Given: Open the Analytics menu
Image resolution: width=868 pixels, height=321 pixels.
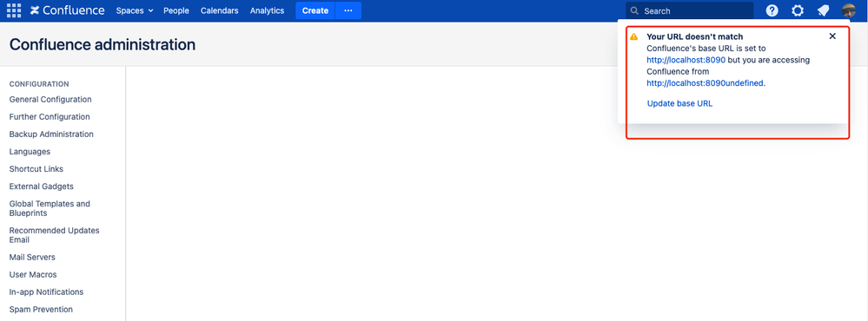Looking at the screenshot, I should point(267,10).
